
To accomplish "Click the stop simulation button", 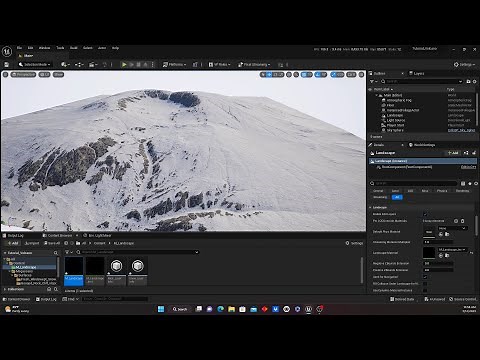I will coord(138,65).
